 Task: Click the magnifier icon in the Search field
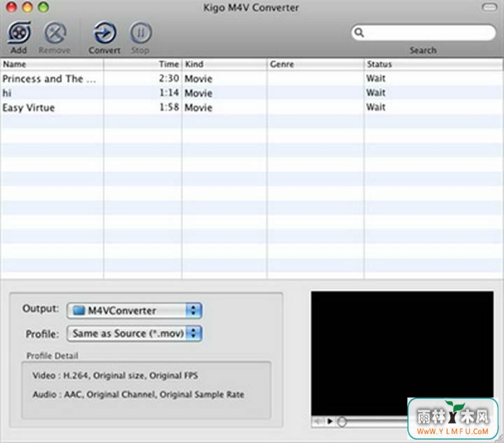[x=359, y=32]
